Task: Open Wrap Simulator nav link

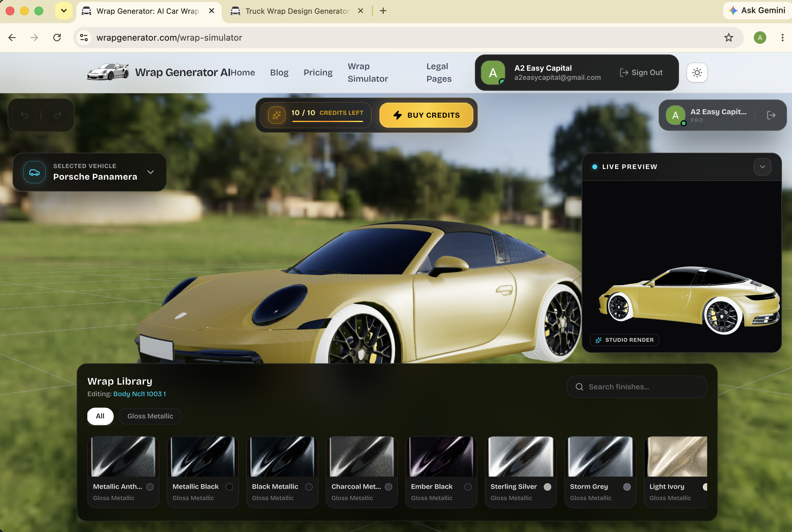Action: click(x=368, y=73)
